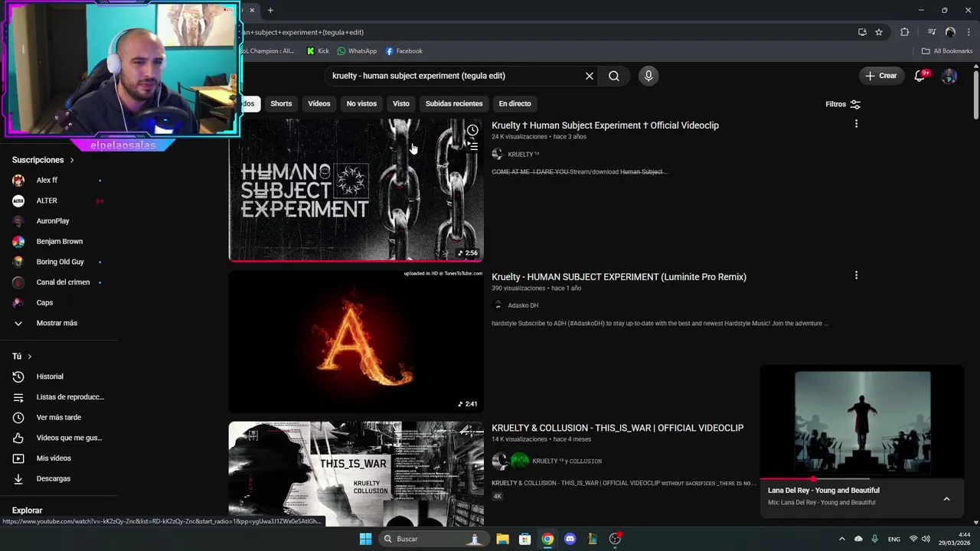Click the YouTube search input field
Image resolution: width=980 pixels, height=551 pixels.
pyautogui.click(x=456, y=76)
